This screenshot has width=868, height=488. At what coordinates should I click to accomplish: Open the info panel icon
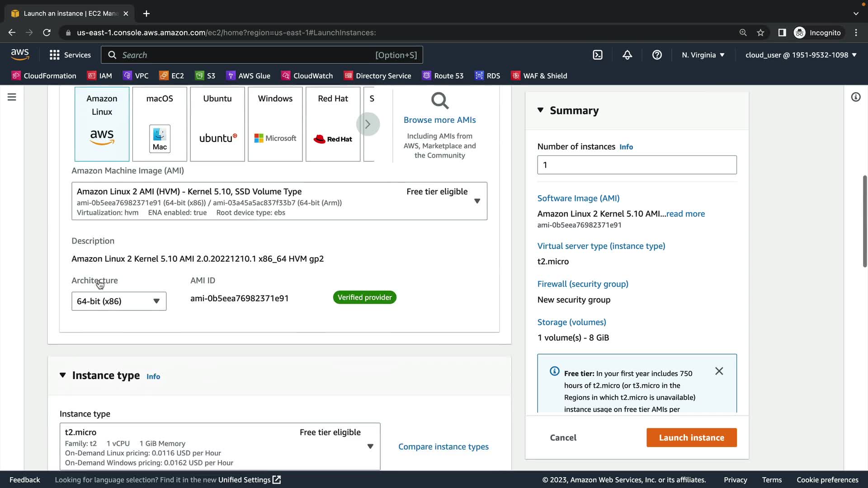(x=855, y=97)
